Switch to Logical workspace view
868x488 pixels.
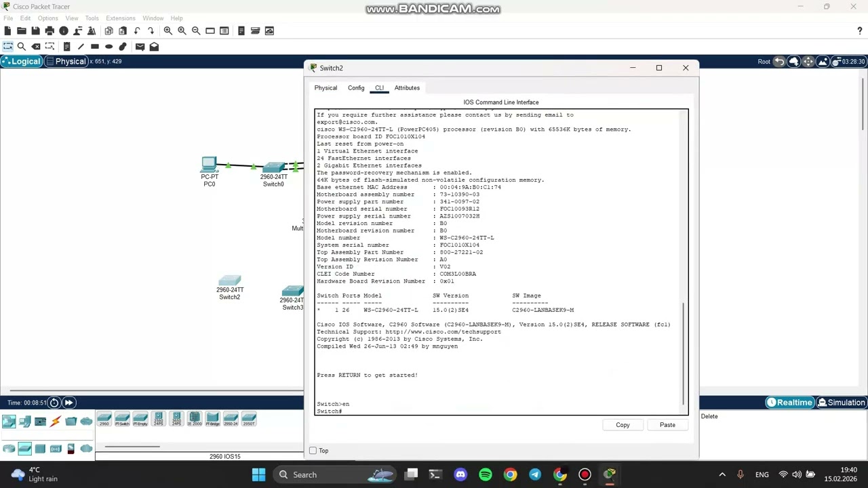[22, 62]
